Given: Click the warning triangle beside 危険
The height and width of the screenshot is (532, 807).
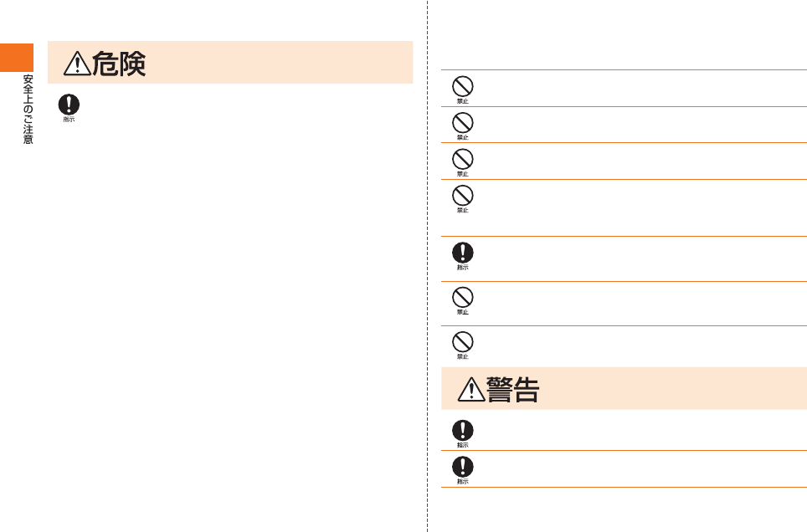Looking at the screenshot, I should pyautogui.click(x=77, y=64).
